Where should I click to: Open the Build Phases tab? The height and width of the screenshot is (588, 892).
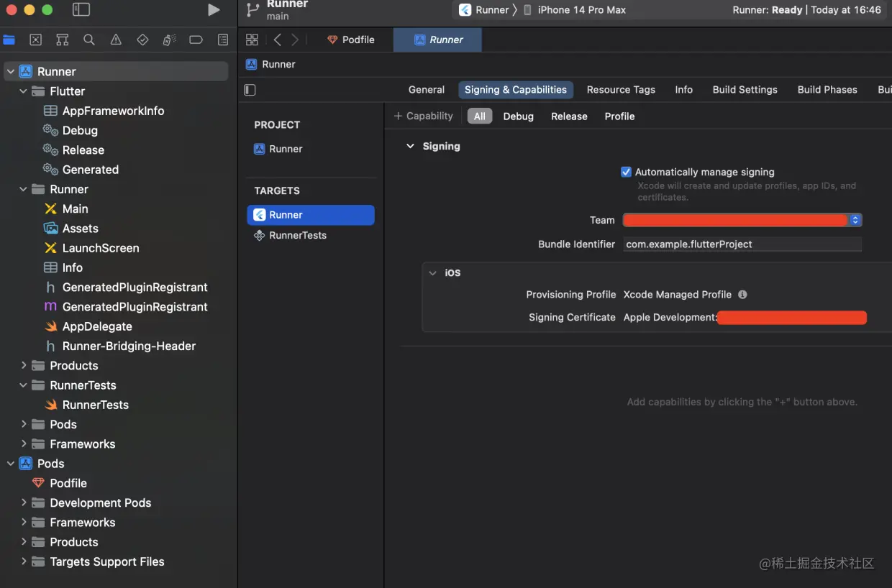(827, 90)
